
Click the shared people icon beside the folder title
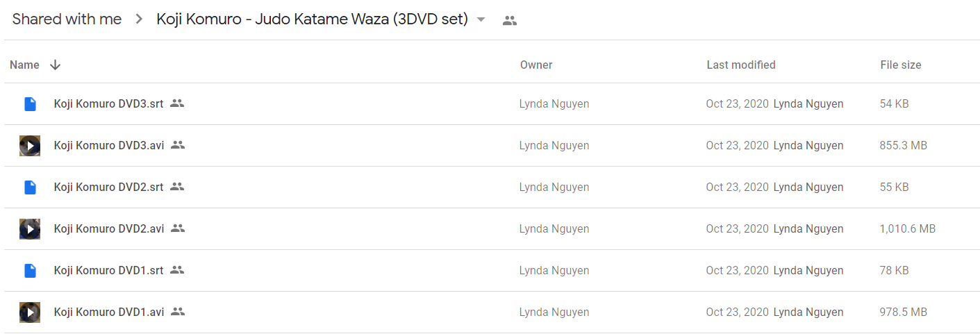(510, 20)
